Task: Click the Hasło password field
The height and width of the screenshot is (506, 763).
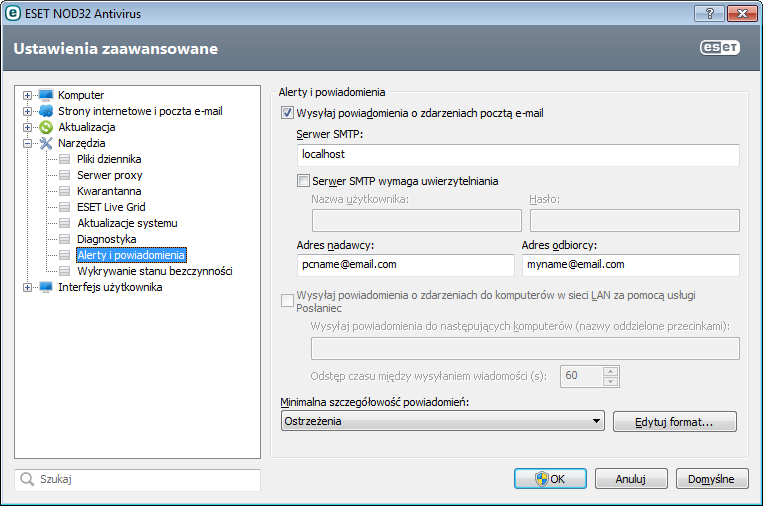Action: click(635, 220)
